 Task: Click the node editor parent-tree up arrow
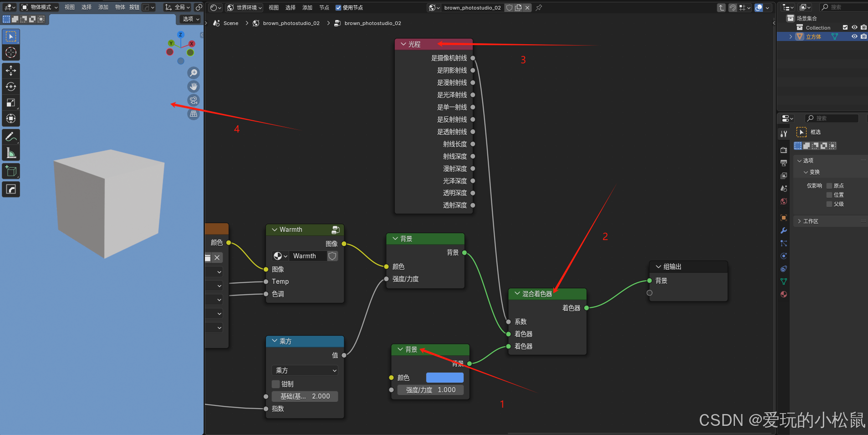point(721,8)
